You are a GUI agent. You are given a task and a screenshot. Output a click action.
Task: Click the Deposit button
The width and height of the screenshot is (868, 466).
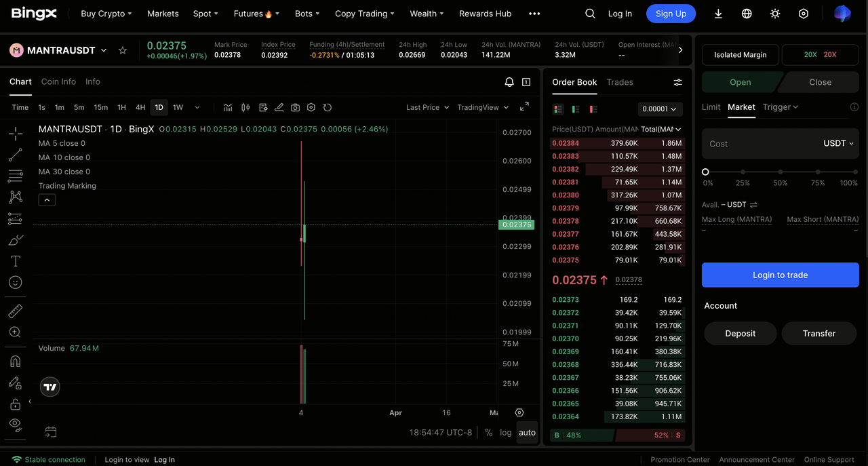click(x=741, y=333)
